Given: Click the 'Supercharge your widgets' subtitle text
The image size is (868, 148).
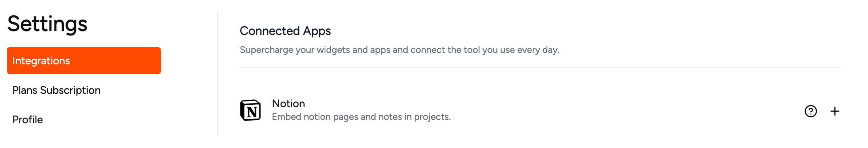Looking at the screenshot, I should click(x=399, y=50).
